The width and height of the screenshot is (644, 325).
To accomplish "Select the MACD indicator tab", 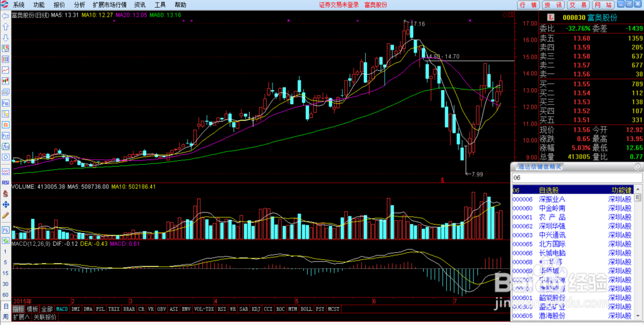I will tap(62, 309).
